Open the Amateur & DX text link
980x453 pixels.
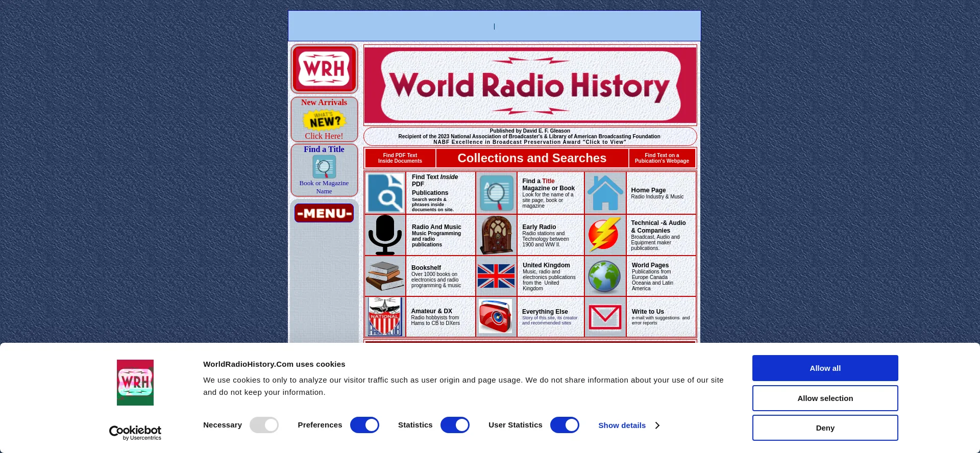432,311
